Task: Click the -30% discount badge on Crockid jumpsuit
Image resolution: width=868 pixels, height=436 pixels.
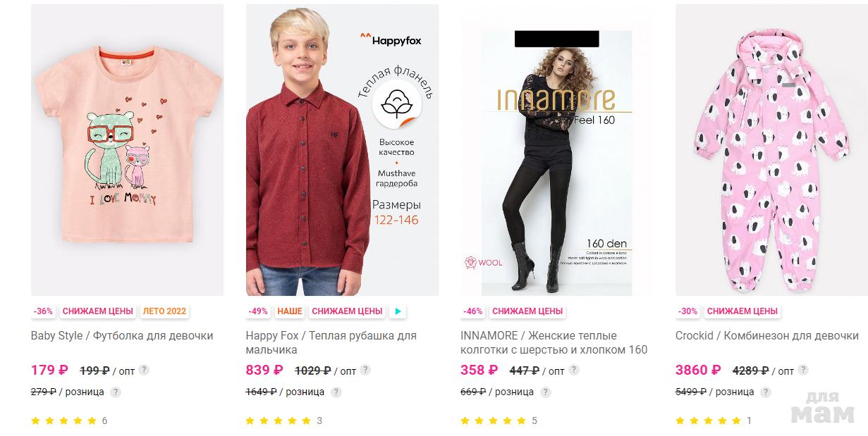Action: tap(687, 311)
